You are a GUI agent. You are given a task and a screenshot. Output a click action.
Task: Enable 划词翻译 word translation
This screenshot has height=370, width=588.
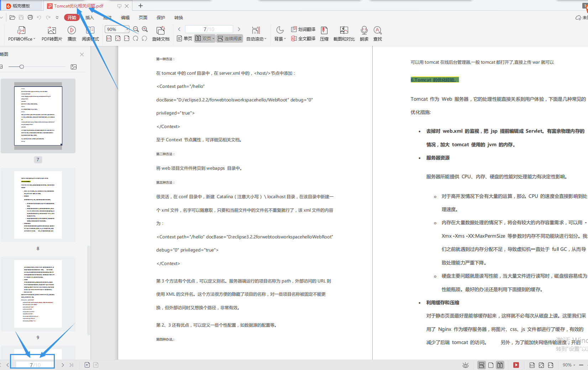point(303,29)
